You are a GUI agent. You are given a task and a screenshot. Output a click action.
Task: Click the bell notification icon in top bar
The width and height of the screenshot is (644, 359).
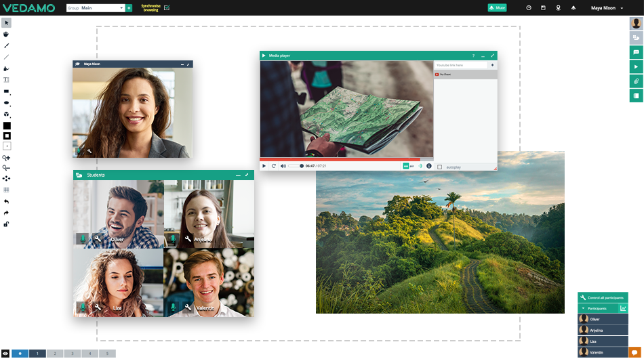(x=573, y=8)
